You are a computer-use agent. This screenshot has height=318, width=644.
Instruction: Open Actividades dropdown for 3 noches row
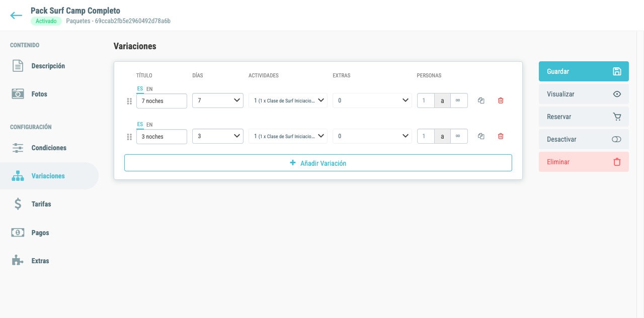coord(288,136)
